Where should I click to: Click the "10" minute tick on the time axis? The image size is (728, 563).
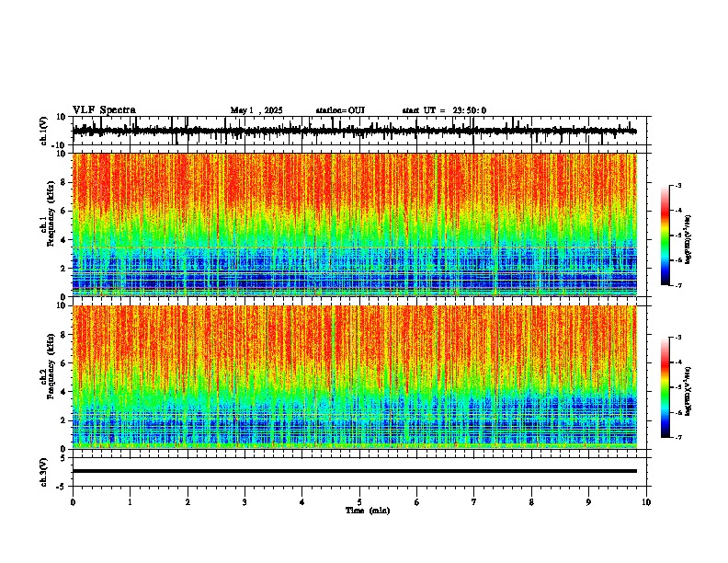(646, 502)
